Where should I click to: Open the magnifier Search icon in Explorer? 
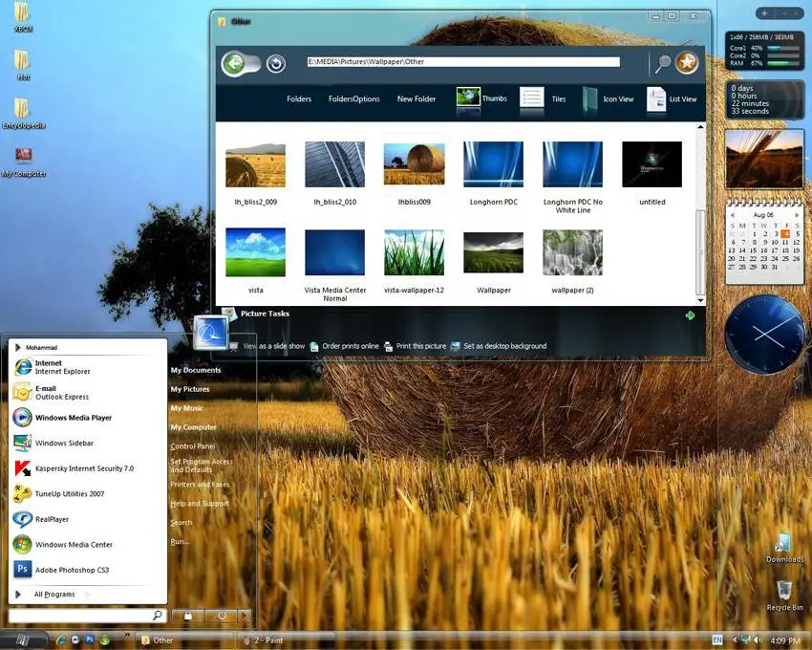point(662,64)
